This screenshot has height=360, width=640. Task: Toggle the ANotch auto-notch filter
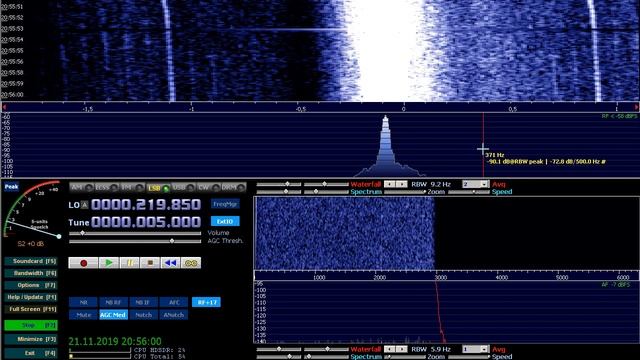173,315
